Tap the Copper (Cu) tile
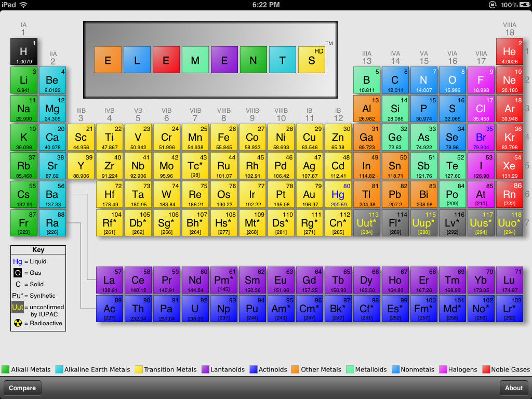The height and width of the screenshot is (399, 532). coord(310,137)
